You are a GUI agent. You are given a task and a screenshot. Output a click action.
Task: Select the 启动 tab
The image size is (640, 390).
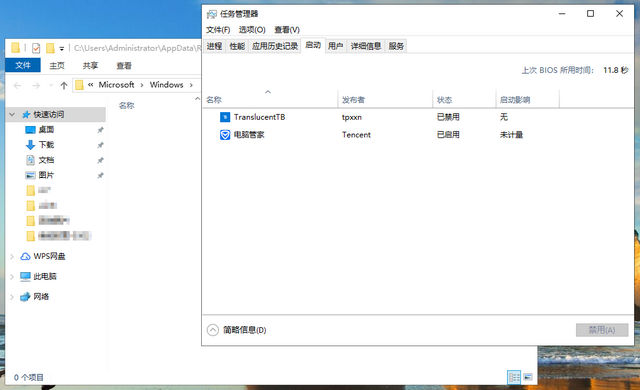tap(313, 45)
